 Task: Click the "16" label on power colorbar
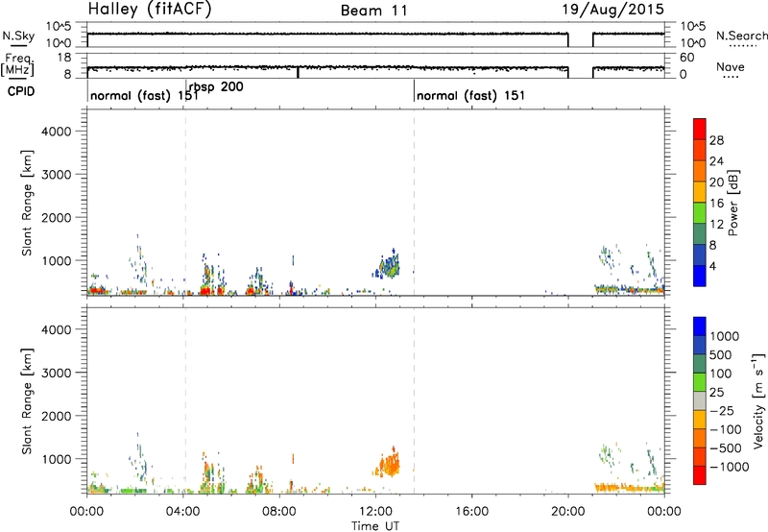716,204
